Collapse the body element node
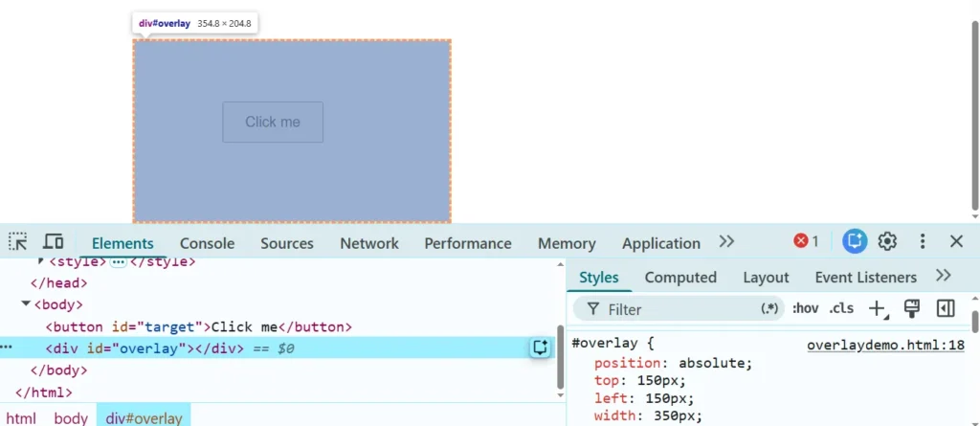Viewport: 980px width, 426px height. point(26,303)
